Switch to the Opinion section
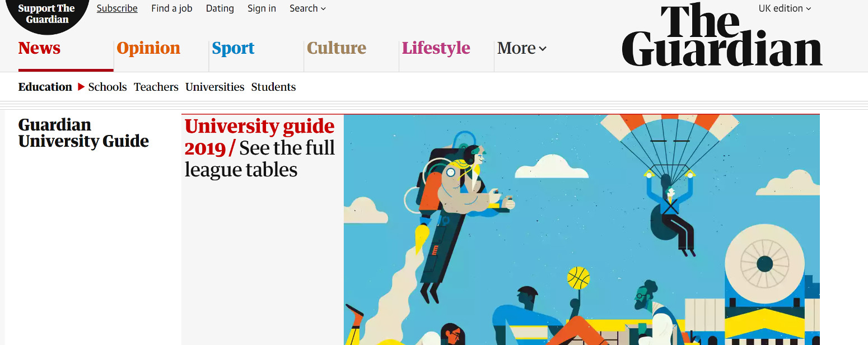Viewport: 868px width, 345px height. (x=148, y=48)
